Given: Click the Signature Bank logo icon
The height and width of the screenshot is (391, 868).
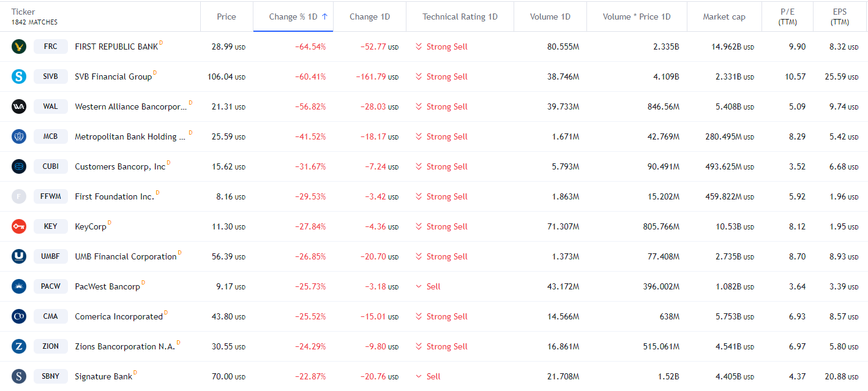Looking at the screenshot, I should pos(19,376).
